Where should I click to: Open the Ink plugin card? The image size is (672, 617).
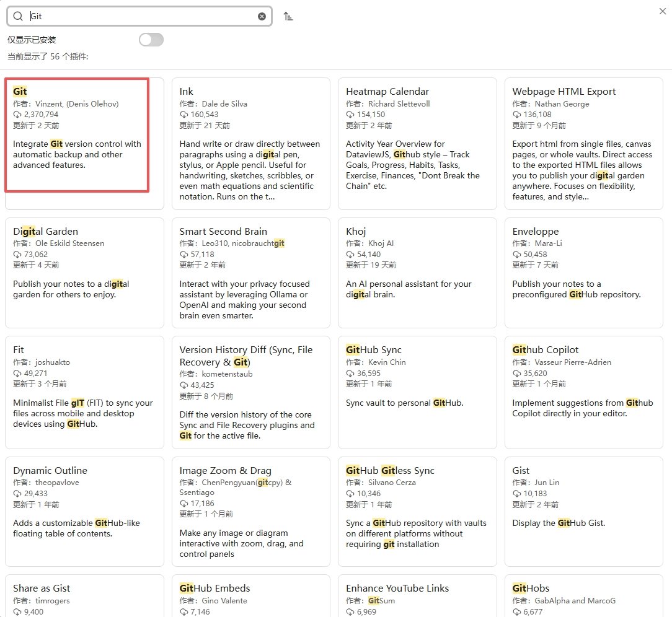click(x=250, y=144)
